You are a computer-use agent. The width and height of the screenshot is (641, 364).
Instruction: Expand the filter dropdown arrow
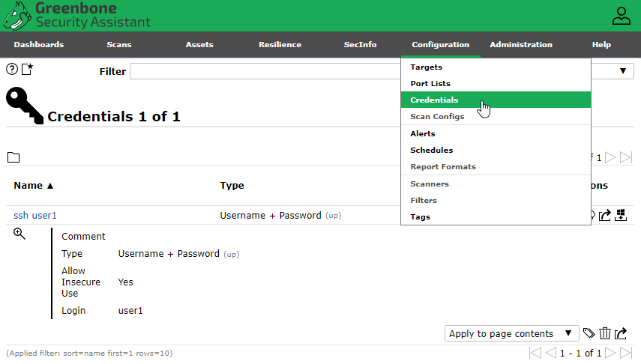click(x=622, y=71)
